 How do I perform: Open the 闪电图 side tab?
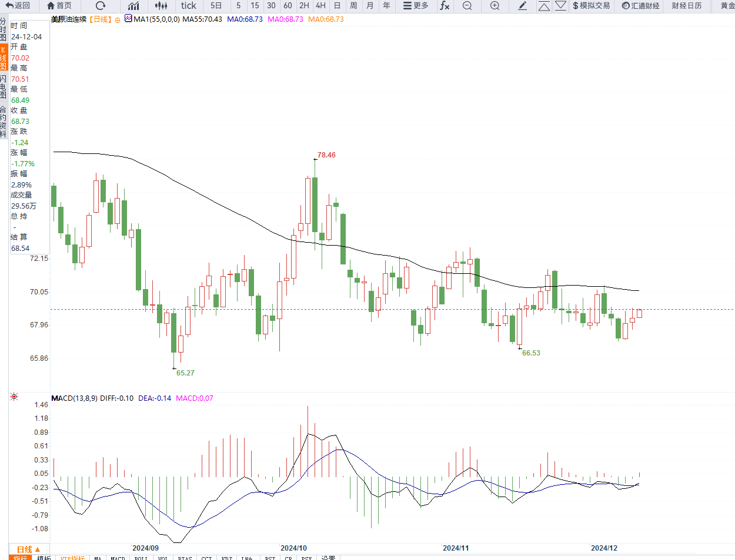[4, 86]
